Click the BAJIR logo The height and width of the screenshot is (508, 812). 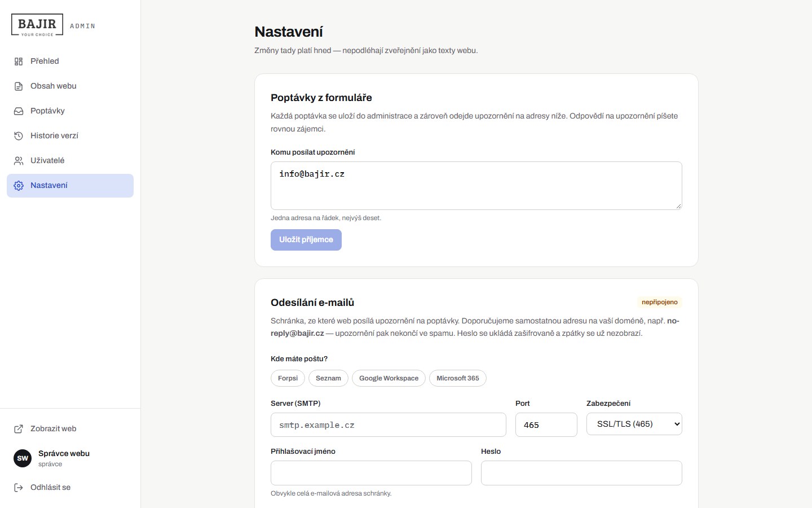click(37, 25)
